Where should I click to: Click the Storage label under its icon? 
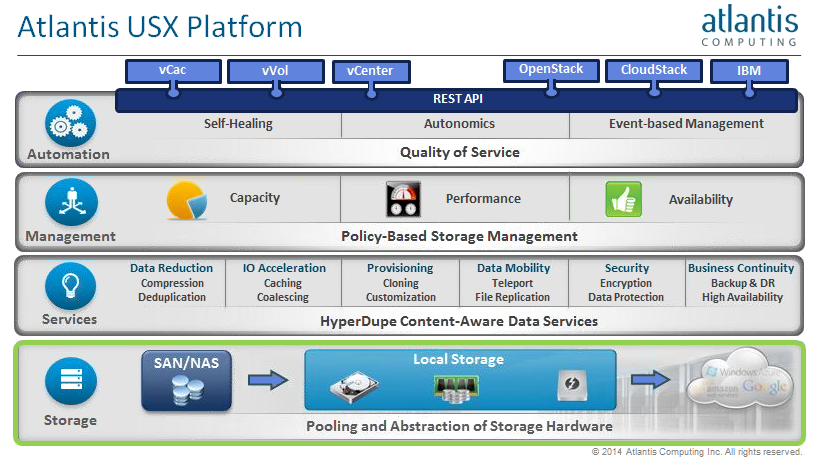coord(70,420)
